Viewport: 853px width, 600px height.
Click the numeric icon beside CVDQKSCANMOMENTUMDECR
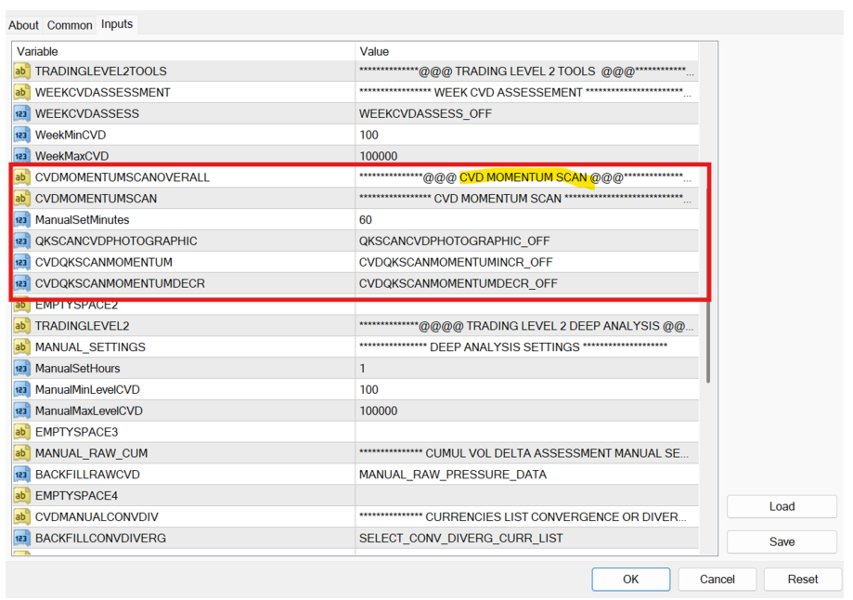[x=21, y=283]
